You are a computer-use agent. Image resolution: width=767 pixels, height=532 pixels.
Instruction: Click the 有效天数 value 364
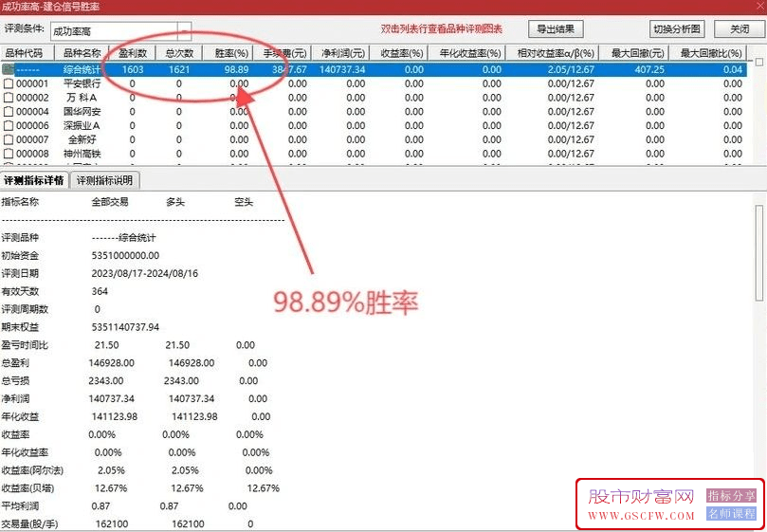[x=100, y=291]
